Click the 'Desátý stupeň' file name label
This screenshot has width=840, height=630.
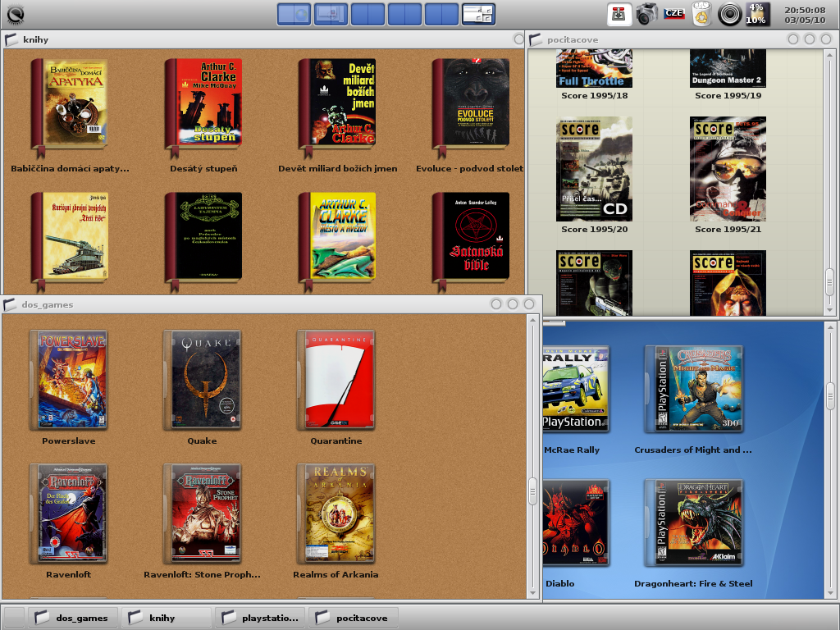click(x=203, y=168)
